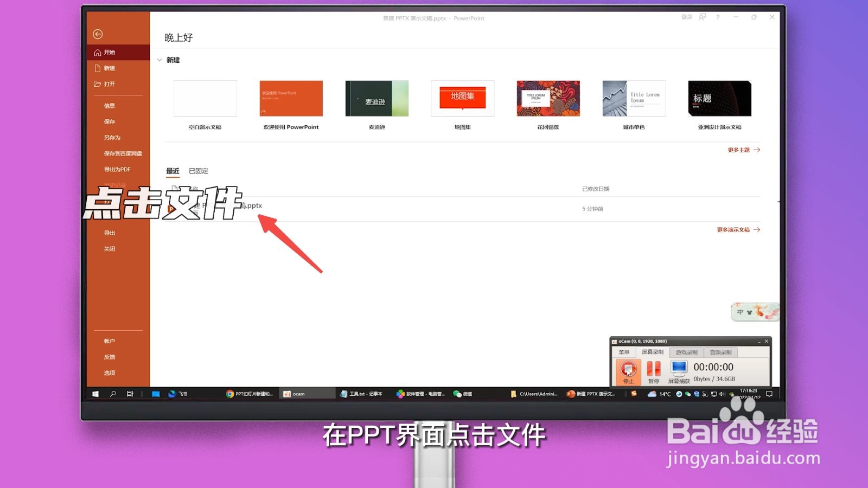Select the 游戏录制 tab in oCam

click(x=686, y=352)
